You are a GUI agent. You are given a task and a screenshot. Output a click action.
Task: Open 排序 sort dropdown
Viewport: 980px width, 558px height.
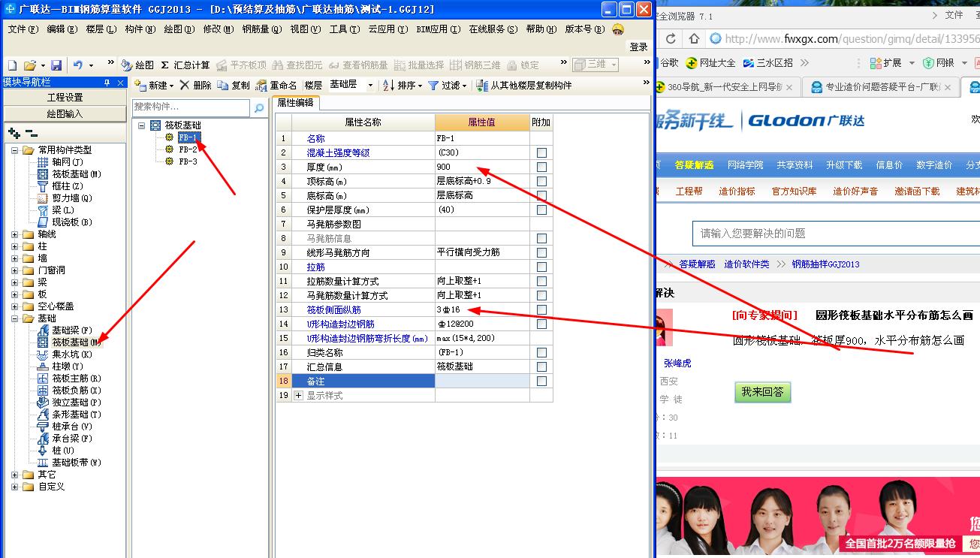[x=403, y=86]
